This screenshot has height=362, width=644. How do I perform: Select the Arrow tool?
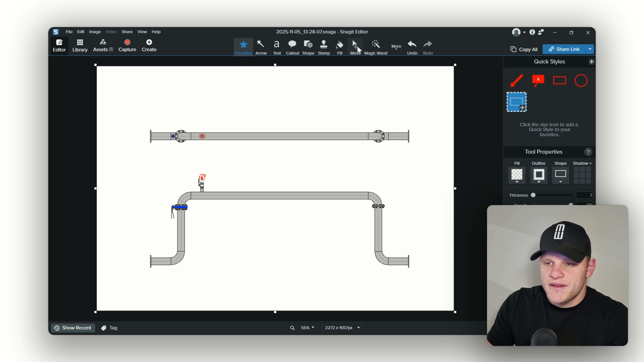pyautogui.click(x=261, y=47)
